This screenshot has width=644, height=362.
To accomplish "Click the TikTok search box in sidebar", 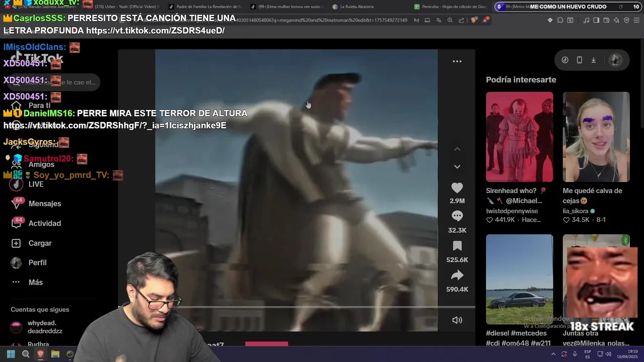I will pyautogui.click(x=54, y=82).
